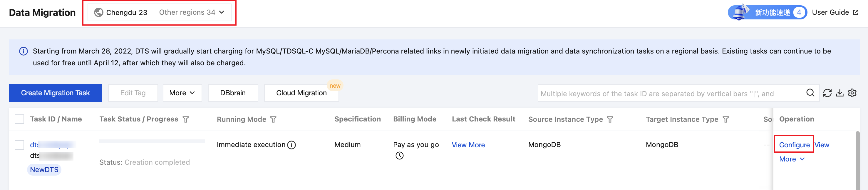The width and height of the screenshot is (868, 190).
Task: Open the Chengdu region selector dropdown
Action: (x=159, y=12)
